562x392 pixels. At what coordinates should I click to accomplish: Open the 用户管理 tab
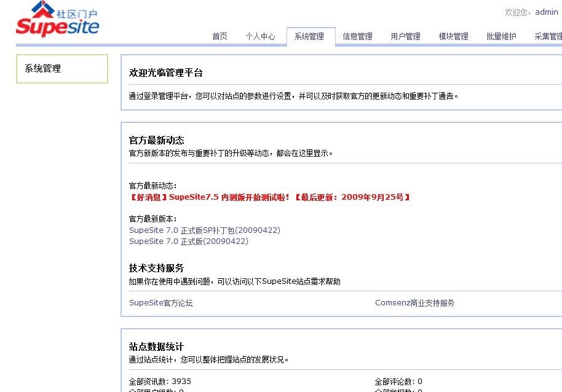405,36
